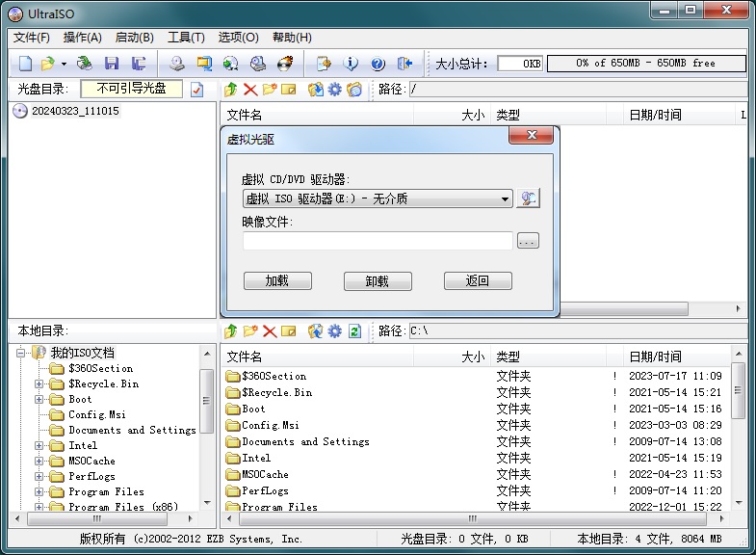Screen dimensions: 756x555
Task: Click the Save floppy disk icon
Action: tap(112, 64)
